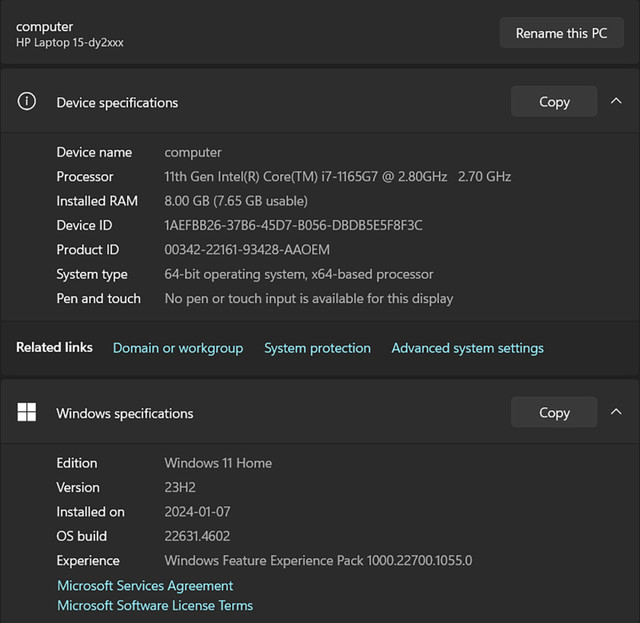
Task: Copy the Device specifications
Action: pyautogui.click(x=554, y=102)
